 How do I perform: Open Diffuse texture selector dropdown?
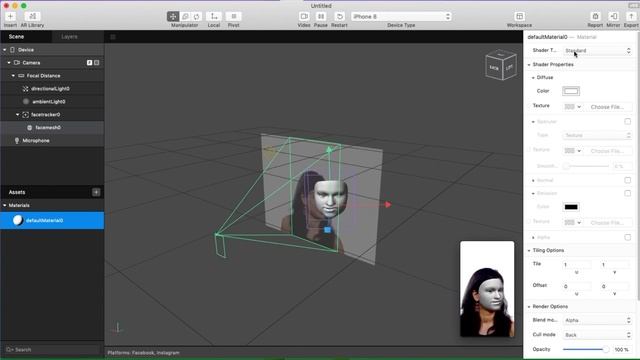573,107
